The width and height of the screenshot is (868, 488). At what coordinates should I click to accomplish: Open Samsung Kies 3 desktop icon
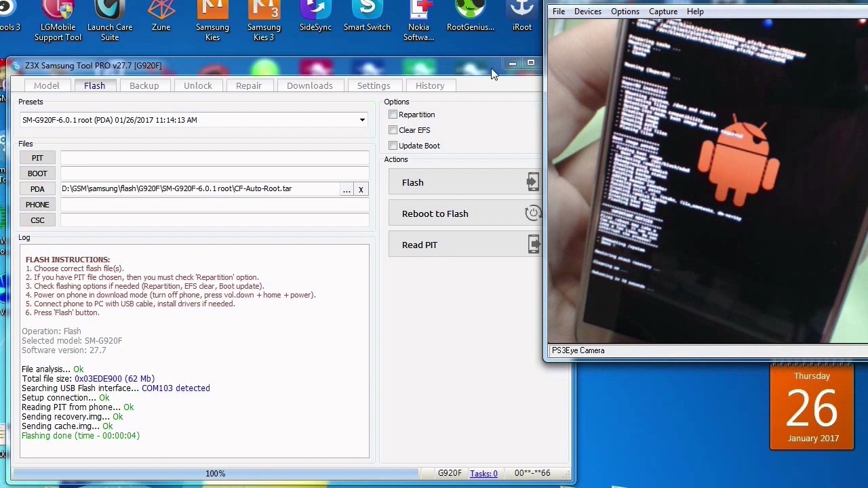pos(264,21)
